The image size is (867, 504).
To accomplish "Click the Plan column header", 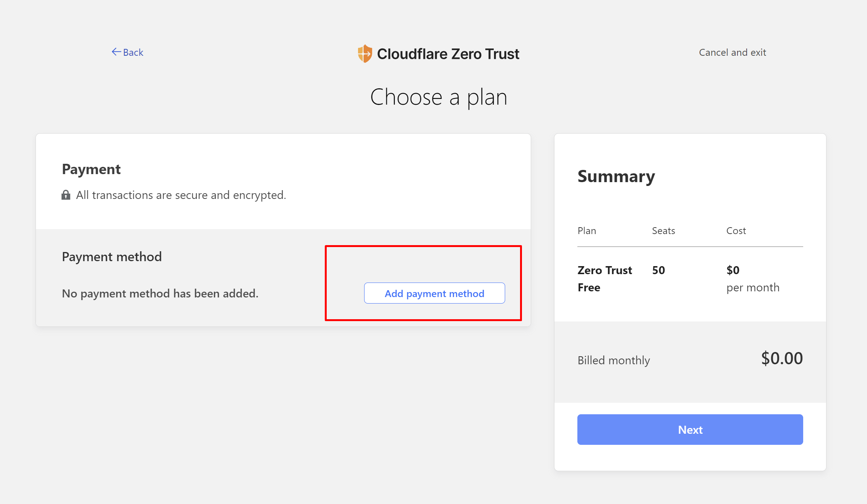I will [x=587, y=231].
